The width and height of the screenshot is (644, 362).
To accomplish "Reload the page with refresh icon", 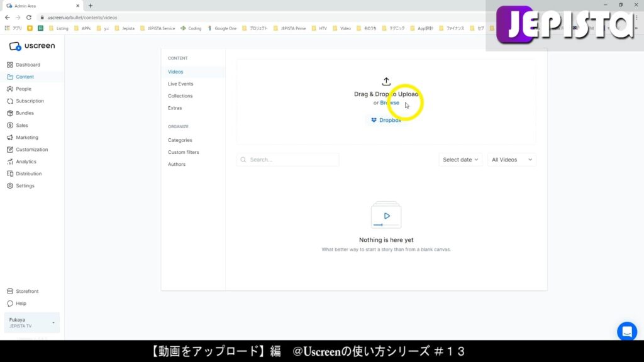I will point(29,18).
